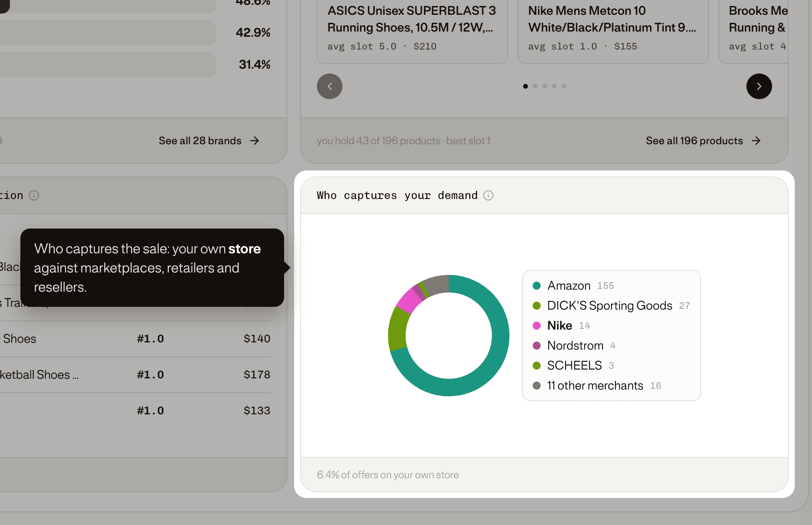812x525 pixels.
Task: Click the #1.0 rank in the $133 row
Action: pyautogui.click(x=150, y=411)
